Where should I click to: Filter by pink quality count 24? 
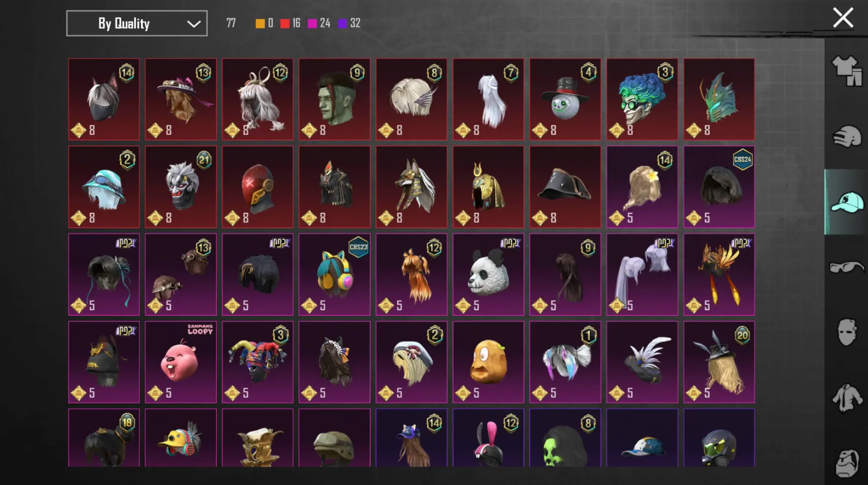[319, 23]
